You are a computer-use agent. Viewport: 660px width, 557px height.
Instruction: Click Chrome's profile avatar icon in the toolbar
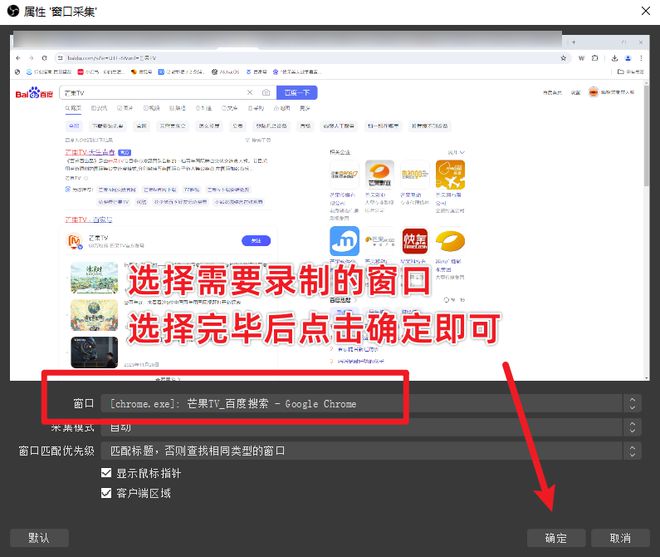click(628, 58)
